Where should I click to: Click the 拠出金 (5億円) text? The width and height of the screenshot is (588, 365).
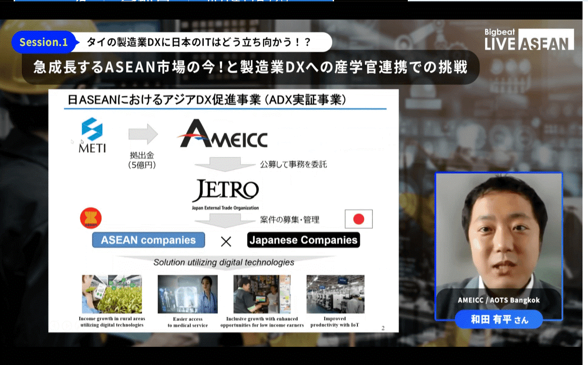[142, 160]
